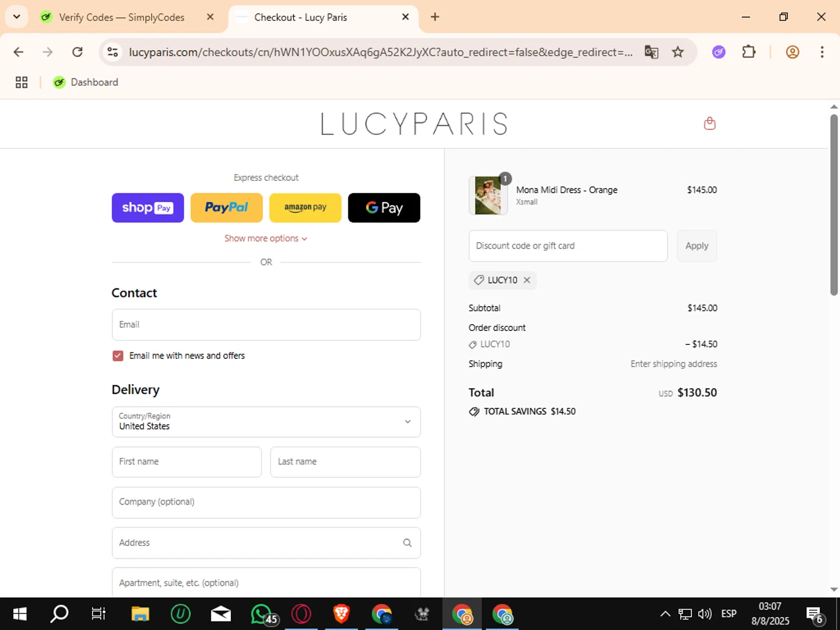
Task: Apply the discount code
Action: [697, 246]
